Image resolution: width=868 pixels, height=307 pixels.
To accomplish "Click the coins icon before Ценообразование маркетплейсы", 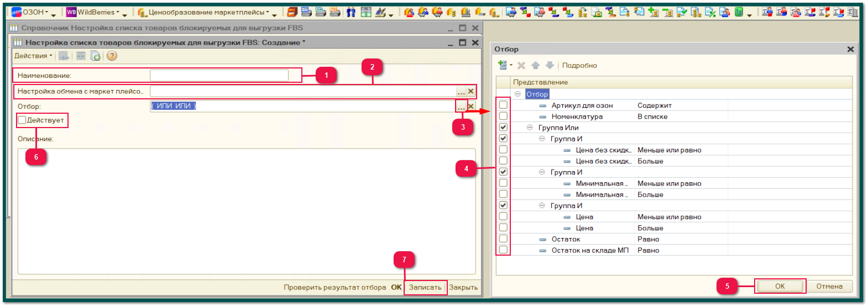I will click(x=142, y=12).
